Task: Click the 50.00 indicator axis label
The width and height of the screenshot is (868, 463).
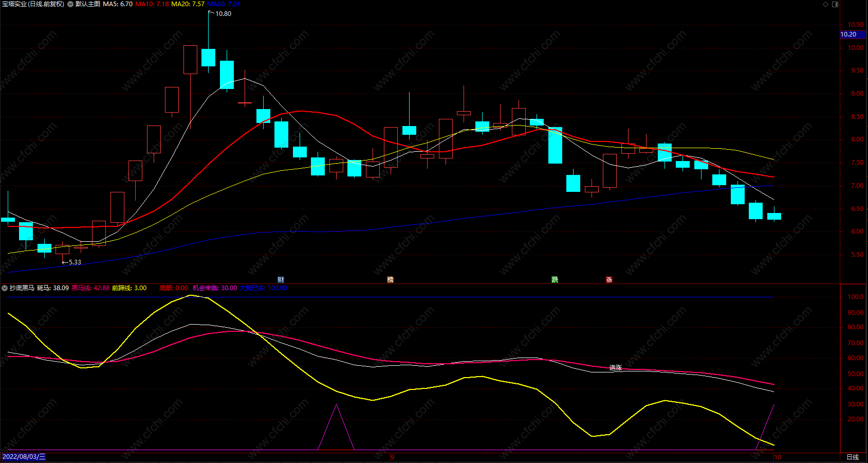Action: (x=856, y=374)
